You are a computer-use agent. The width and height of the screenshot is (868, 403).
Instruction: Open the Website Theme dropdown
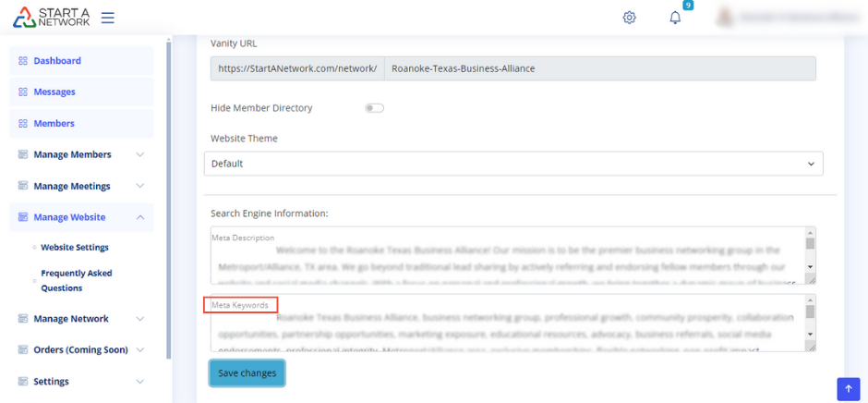coord(512,164)
